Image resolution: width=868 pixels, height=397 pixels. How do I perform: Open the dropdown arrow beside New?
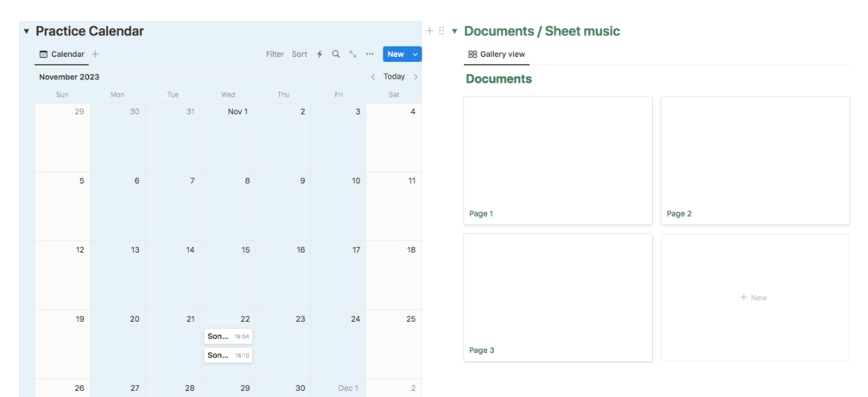tap(415, 54)
